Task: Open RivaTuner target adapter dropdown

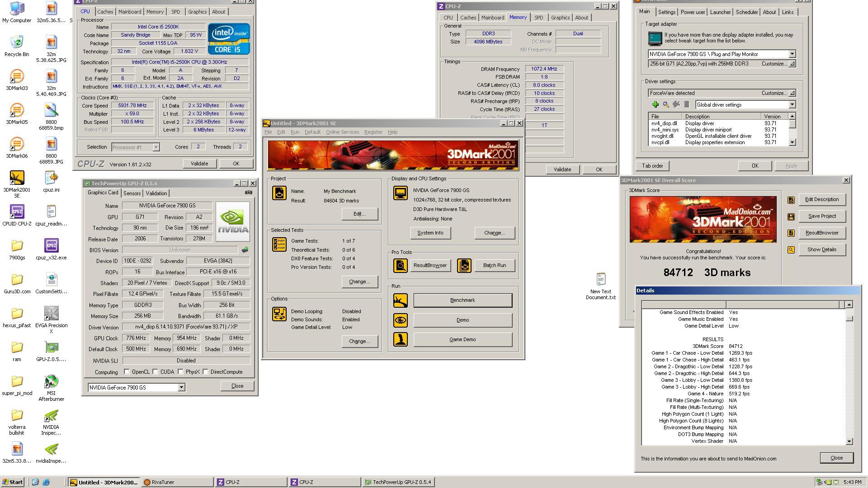Action: [x=792, y=54]
